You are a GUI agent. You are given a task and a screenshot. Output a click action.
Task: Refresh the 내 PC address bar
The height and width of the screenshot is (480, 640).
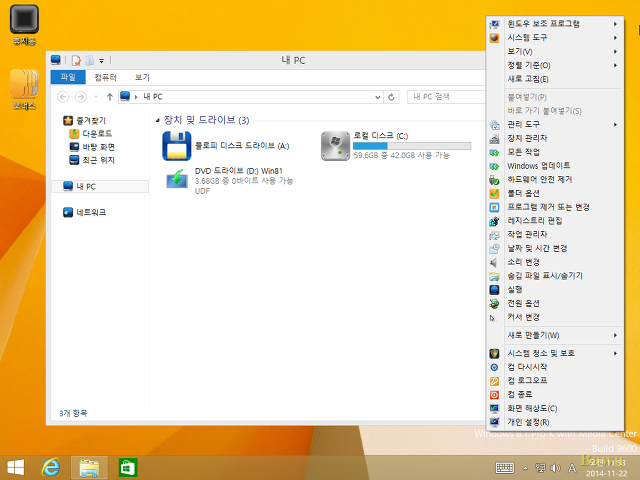(x=391, y=97)
